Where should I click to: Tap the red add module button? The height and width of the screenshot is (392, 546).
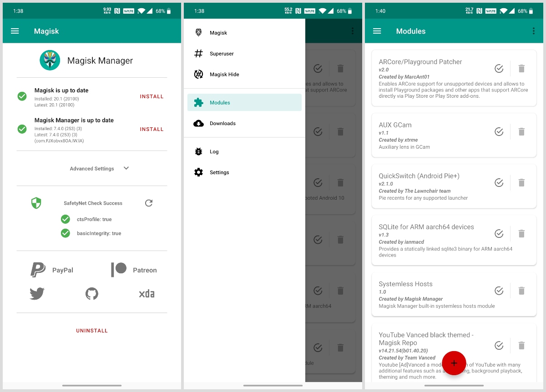coord(454,363)
